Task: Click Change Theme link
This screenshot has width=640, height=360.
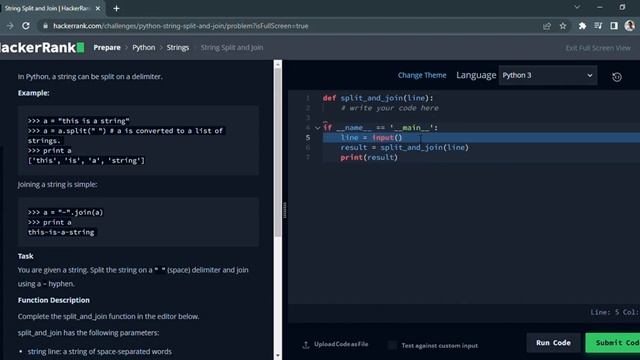Action: click(x=422, y=75)
